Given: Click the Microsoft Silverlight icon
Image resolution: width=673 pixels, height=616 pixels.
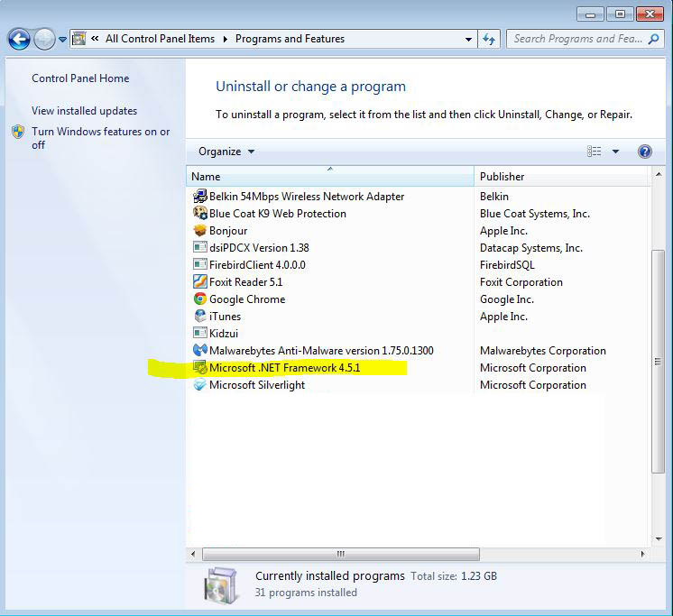Looking at the screenshot, I should (200, 385).
